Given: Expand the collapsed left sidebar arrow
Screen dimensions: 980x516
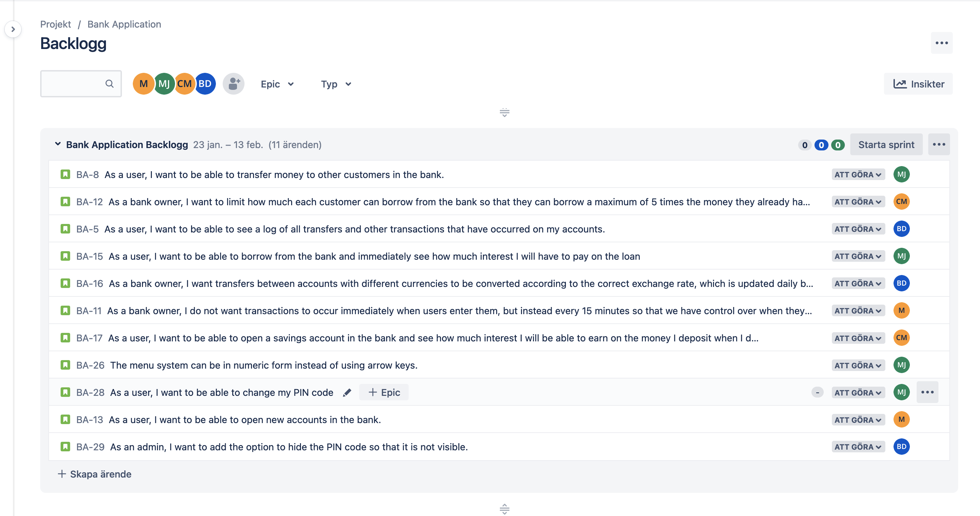Looking at the screenshot, I should click(13, 29).
